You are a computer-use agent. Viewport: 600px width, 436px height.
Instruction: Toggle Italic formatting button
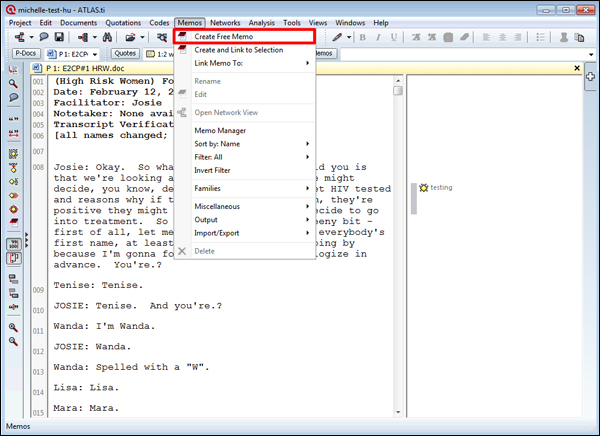379,37
